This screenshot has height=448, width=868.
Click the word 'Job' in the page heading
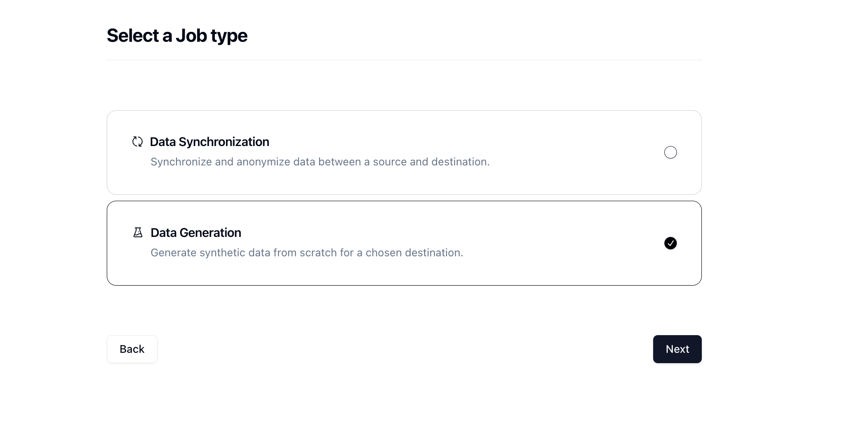click(x=191, y=35)
